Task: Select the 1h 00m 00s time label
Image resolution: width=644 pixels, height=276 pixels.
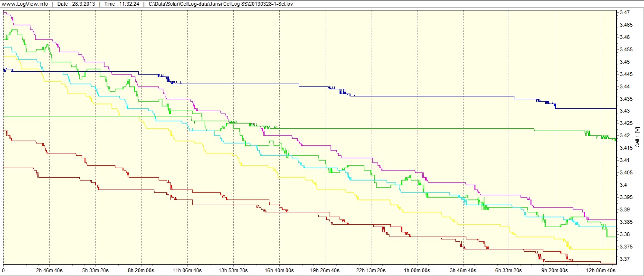Action: pos(417,270)
